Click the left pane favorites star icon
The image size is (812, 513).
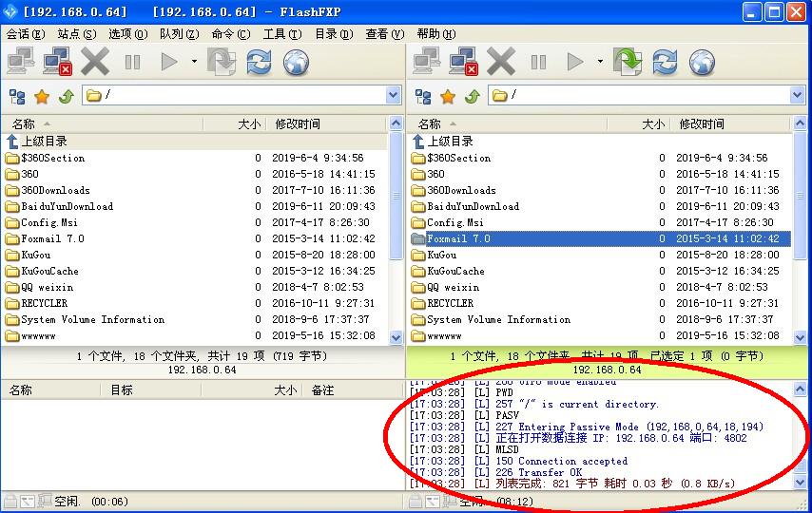(x=42, y=96)
